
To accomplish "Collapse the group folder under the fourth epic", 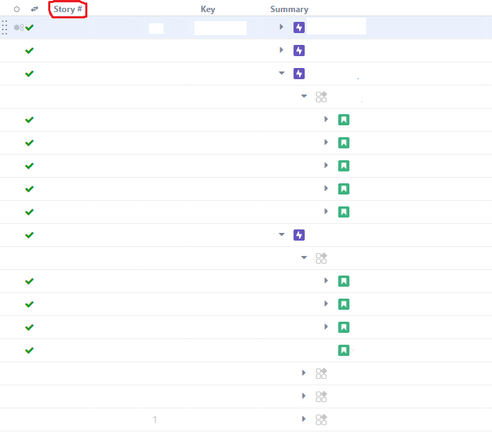I will point(304,257).
